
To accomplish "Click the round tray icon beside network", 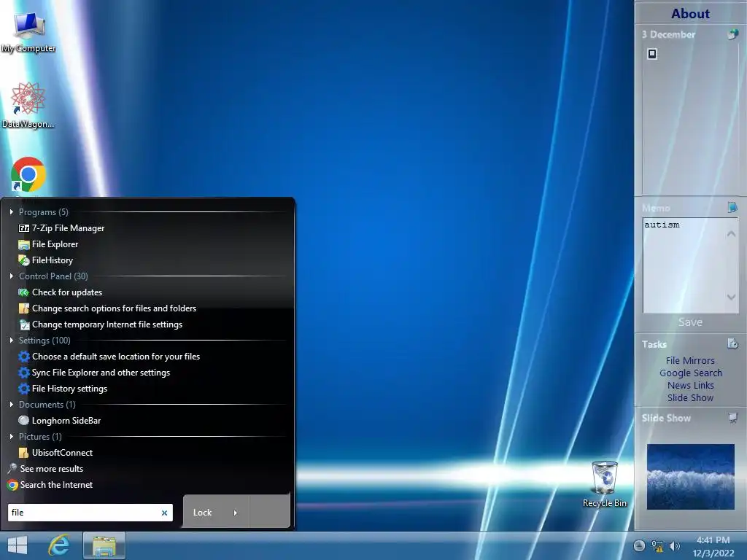I will click(x=639, y=546).
